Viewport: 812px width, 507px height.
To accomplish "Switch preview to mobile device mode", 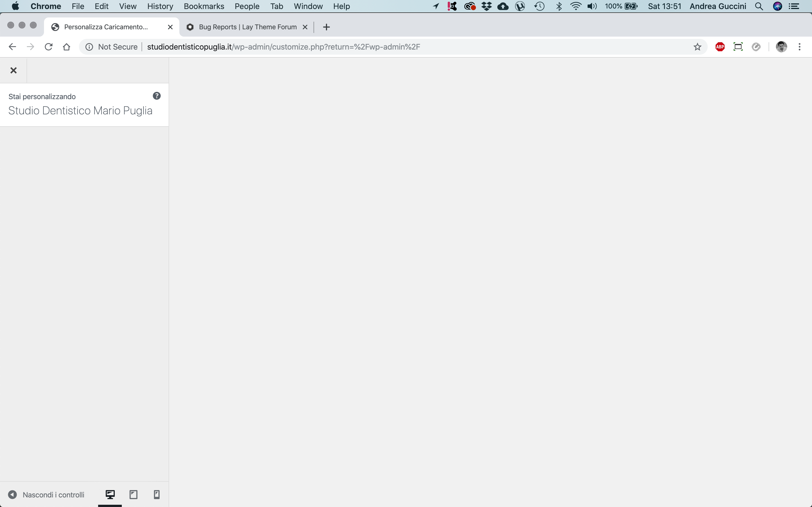I will pos(156,495).
